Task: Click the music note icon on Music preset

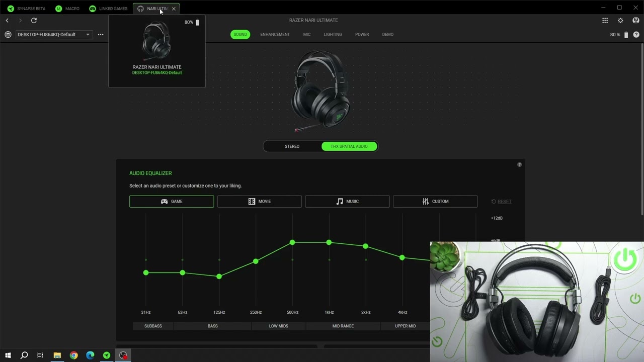Action: click(x=340, y=201)
